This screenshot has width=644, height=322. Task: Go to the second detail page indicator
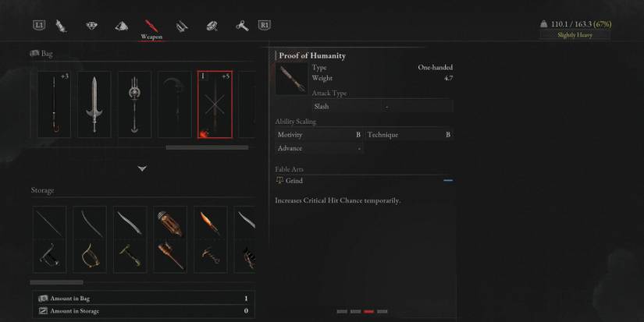(355, 312)
